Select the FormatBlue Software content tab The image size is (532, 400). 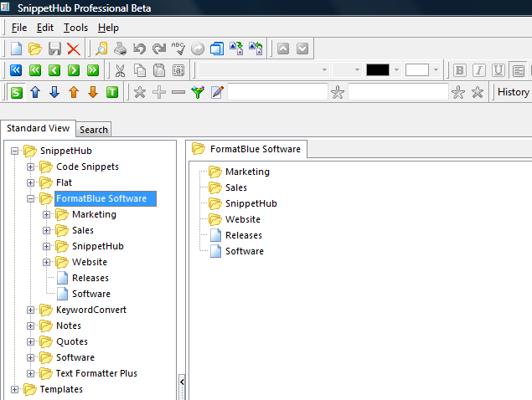click(246, 149)
